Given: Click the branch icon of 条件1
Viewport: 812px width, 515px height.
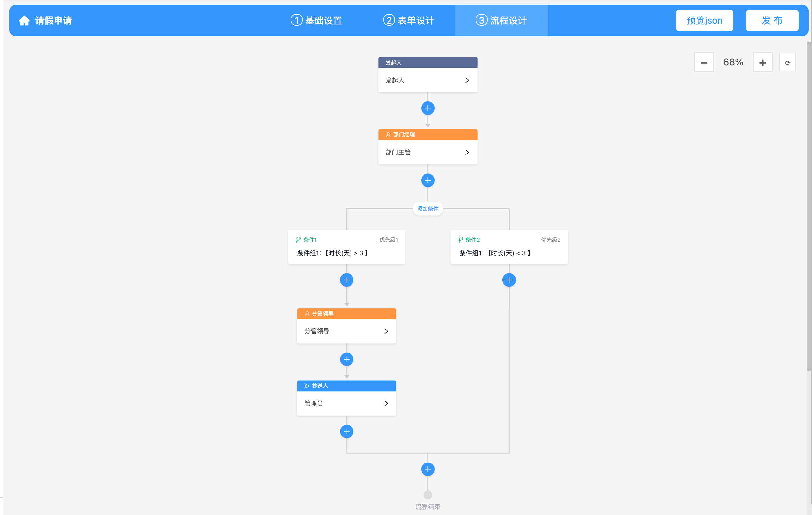Looking at the screenshot, I should 298,240.
